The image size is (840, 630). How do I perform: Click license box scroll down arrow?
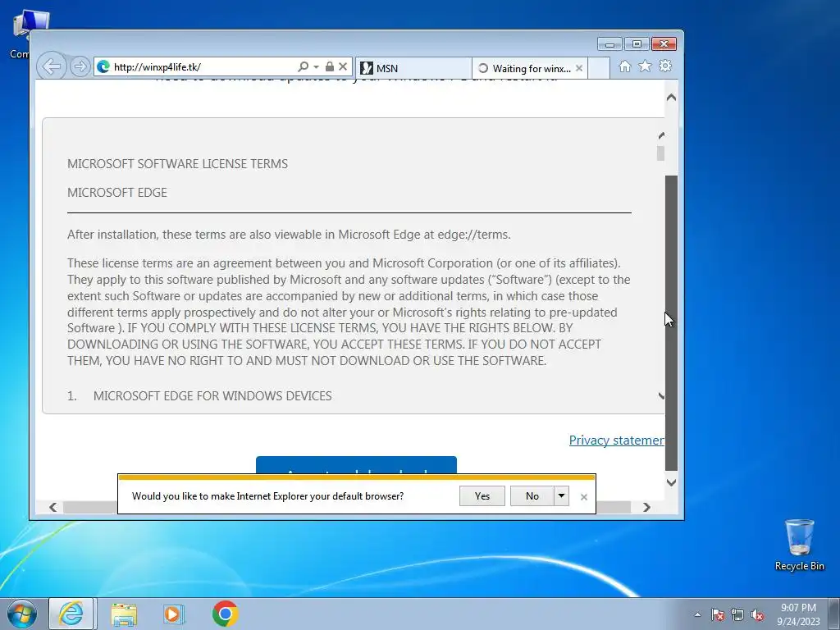click(x=661, y=396)
